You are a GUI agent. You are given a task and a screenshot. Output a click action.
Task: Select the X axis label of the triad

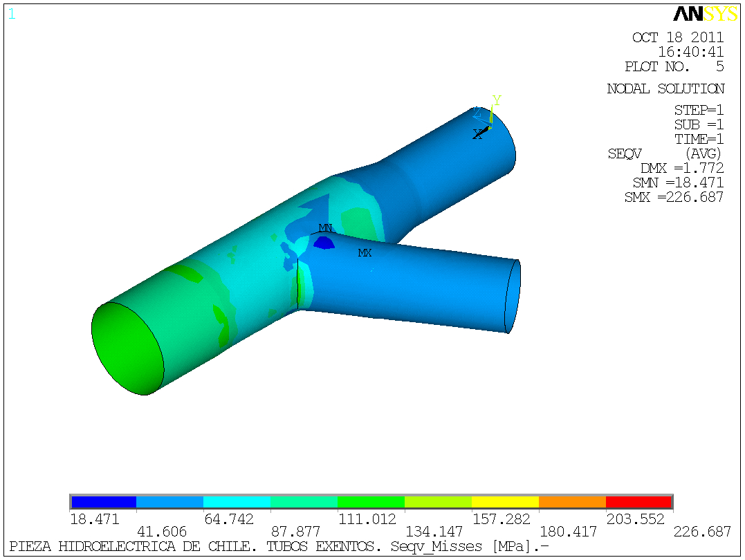477,134
